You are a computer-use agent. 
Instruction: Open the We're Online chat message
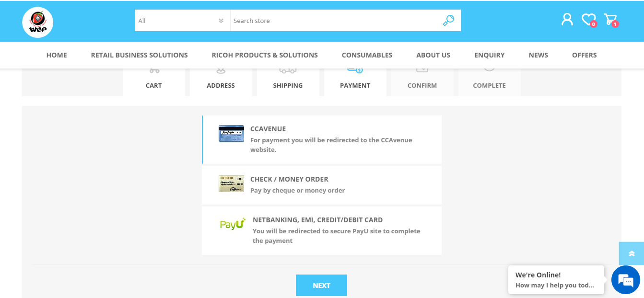[556, 280]
